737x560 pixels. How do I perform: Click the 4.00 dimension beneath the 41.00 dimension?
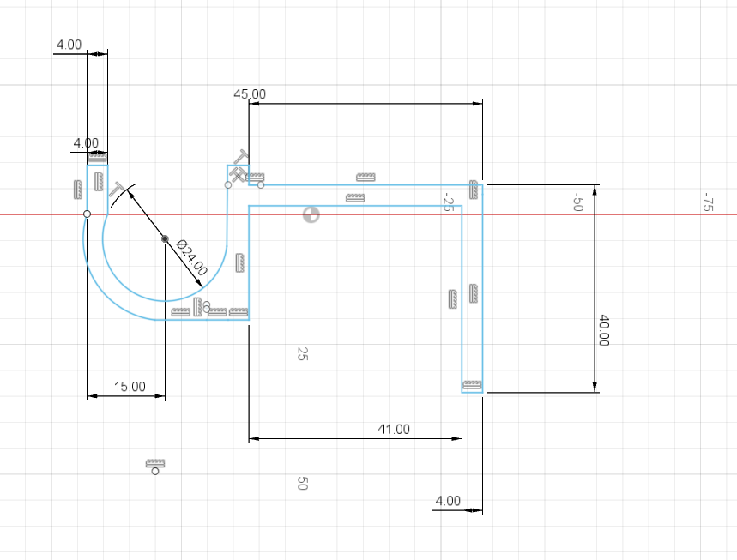(x=448, y=501)
